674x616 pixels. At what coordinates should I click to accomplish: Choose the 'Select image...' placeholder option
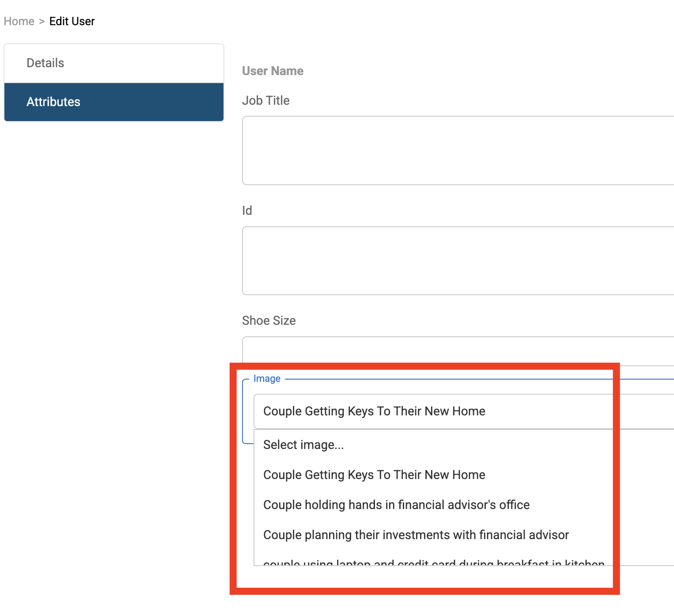tap(303, 445)
